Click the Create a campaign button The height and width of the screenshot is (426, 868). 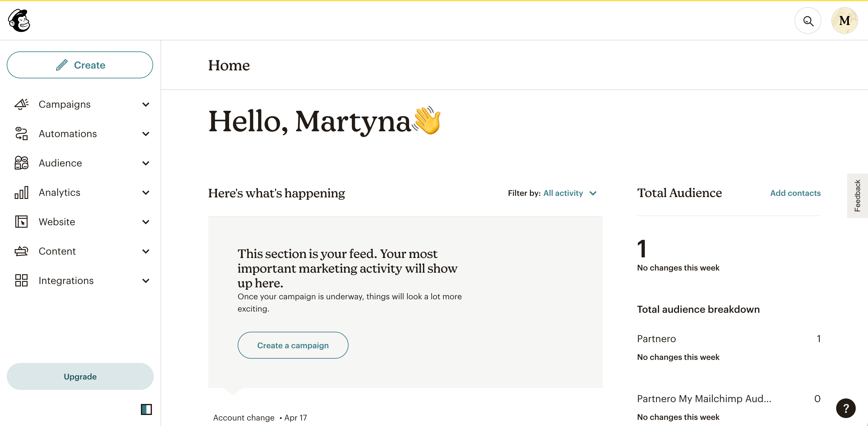click(x=293, y=346)
